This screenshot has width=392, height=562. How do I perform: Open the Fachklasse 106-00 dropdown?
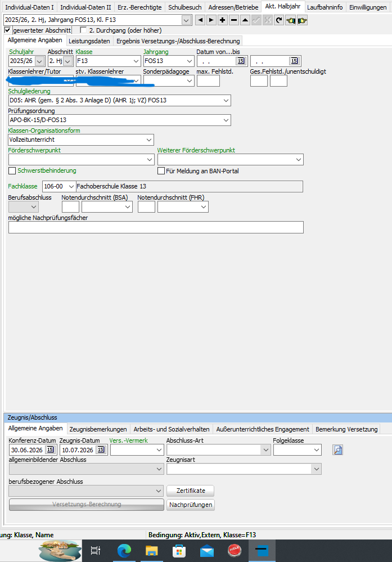tap(71, 186)
